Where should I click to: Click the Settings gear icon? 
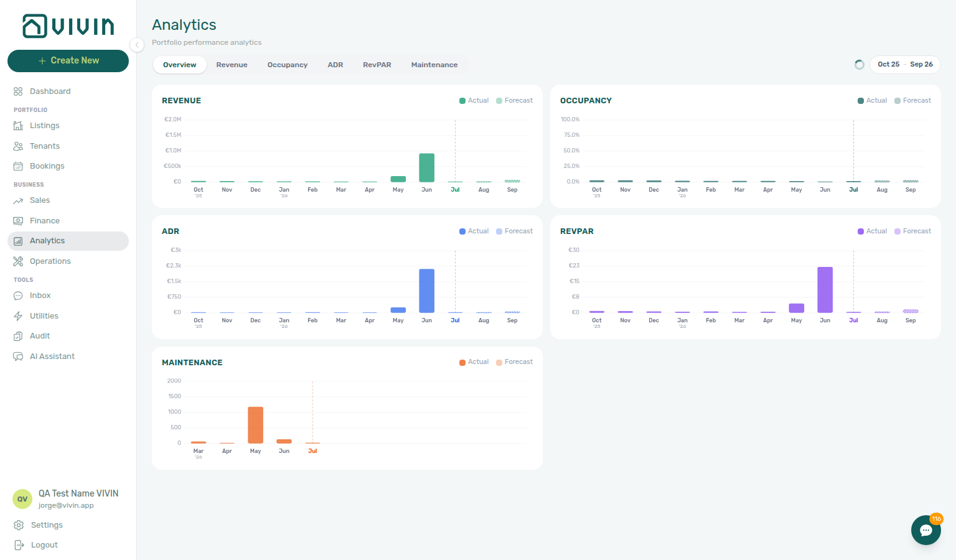(19, 525)
